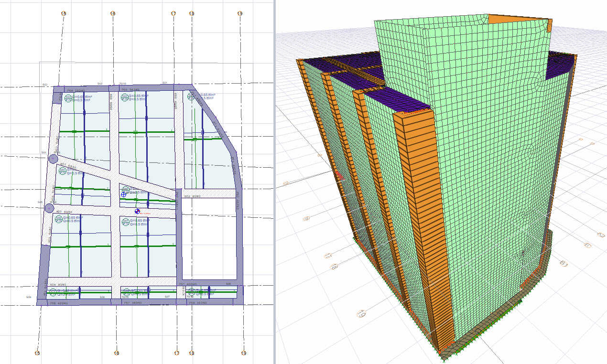The width and height of the screenshot is (607, 364).
Task: Select the top axis 16 grid bubble
Action: (x=113, y=13)
